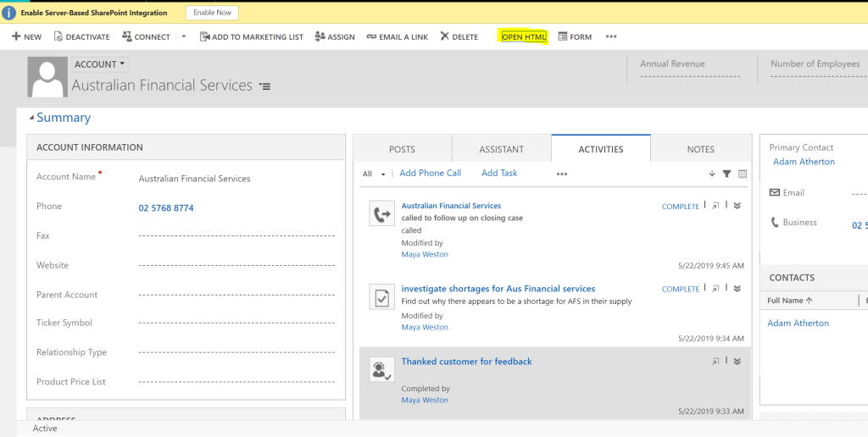Switch to the Notes tab
The width and height of the screenshot is (868, 437).
700,149
